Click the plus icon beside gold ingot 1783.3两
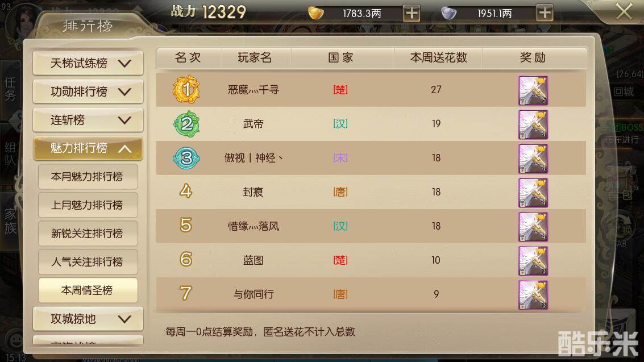This screenshot has height=362, width=644. click(411, 13)
